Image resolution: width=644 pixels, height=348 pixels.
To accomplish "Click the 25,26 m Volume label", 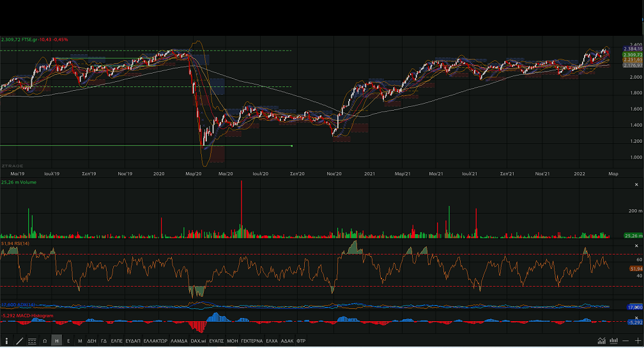I will click(19, 182).
